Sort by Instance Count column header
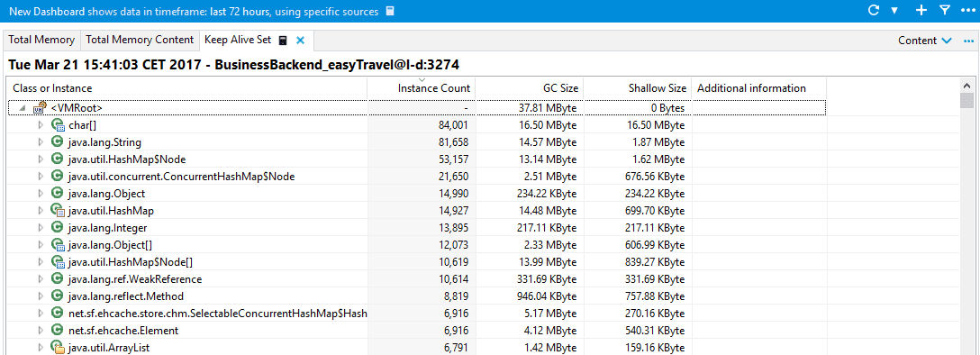Image resolution: width=980 pixels, height=355 pixels. [x=422, y=88]
